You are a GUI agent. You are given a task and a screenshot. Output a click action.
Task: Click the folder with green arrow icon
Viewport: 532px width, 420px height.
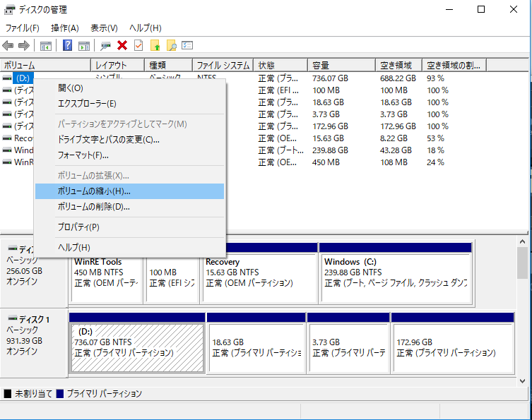point(155,45)
